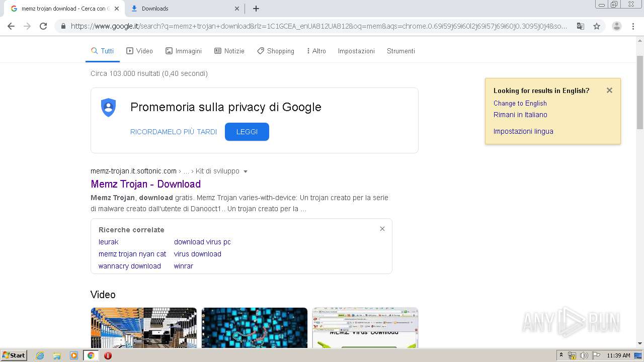
Task: Search related term virus download
Action: [x=198, y=254]
